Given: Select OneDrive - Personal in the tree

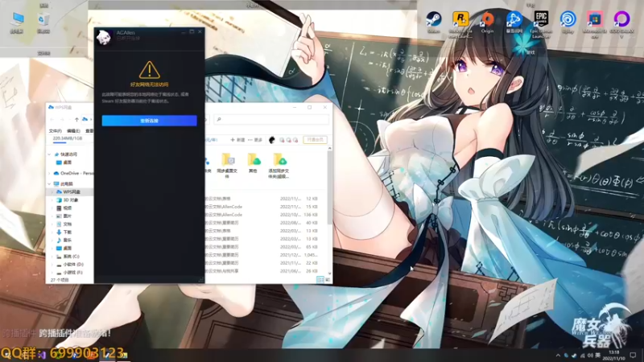Looking at the screenshot, I should tap(74, 173).
